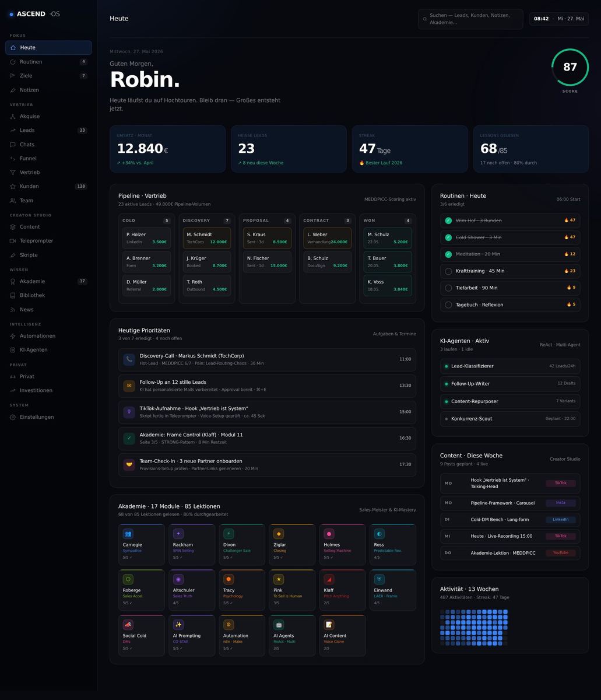
Task: Click the AI Agents robot icon
Action: 279,625
